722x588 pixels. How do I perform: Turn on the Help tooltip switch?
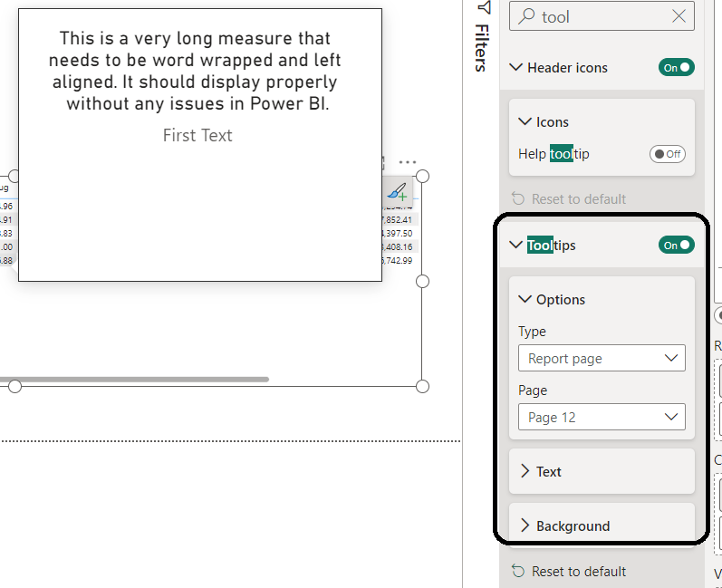click(x=668, y=154)
